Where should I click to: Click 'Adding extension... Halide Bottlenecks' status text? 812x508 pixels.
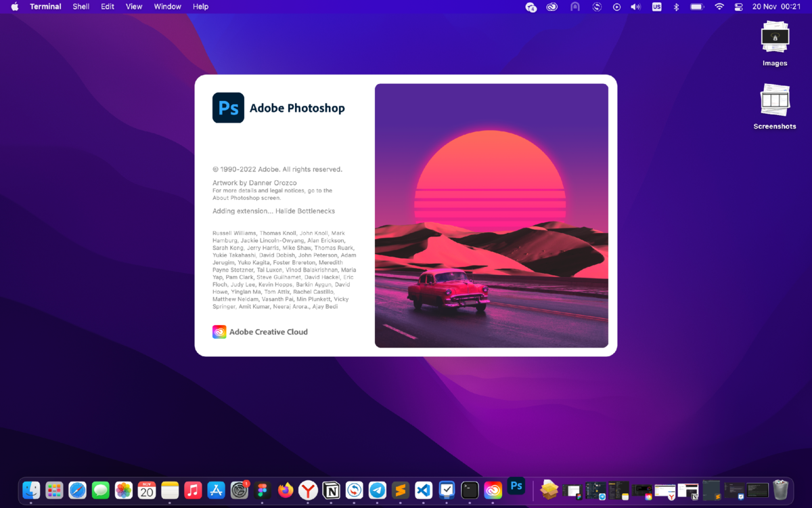coord(273,211)
